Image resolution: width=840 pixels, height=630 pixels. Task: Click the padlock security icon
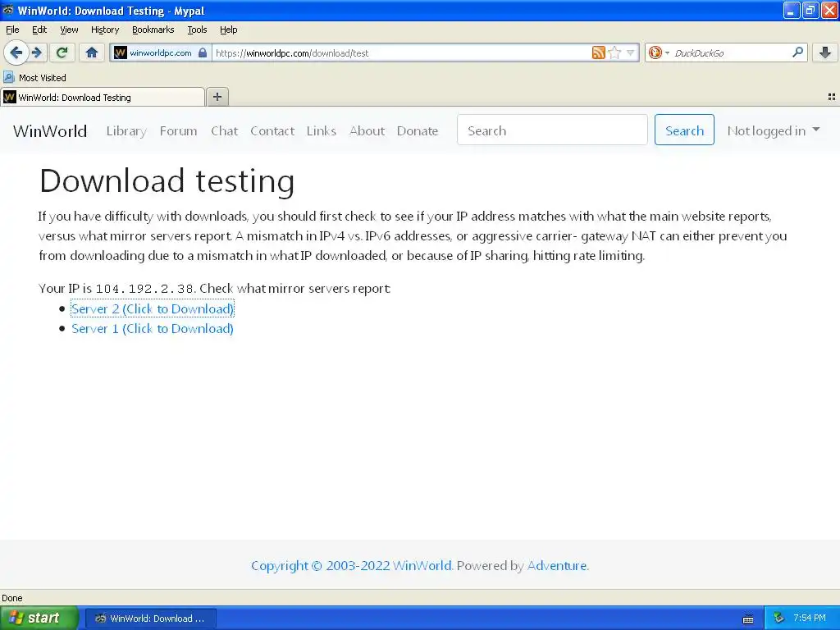(203, 52)
